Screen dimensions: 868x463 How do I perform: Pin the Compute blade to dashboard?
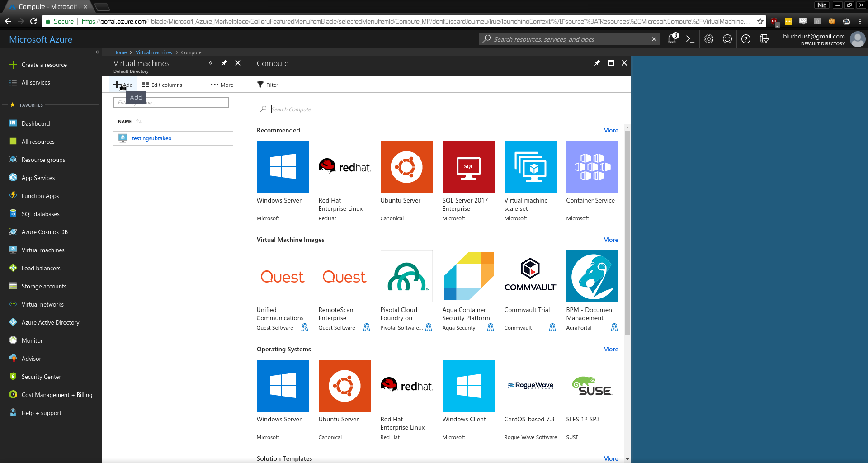[x=597, y=63]
